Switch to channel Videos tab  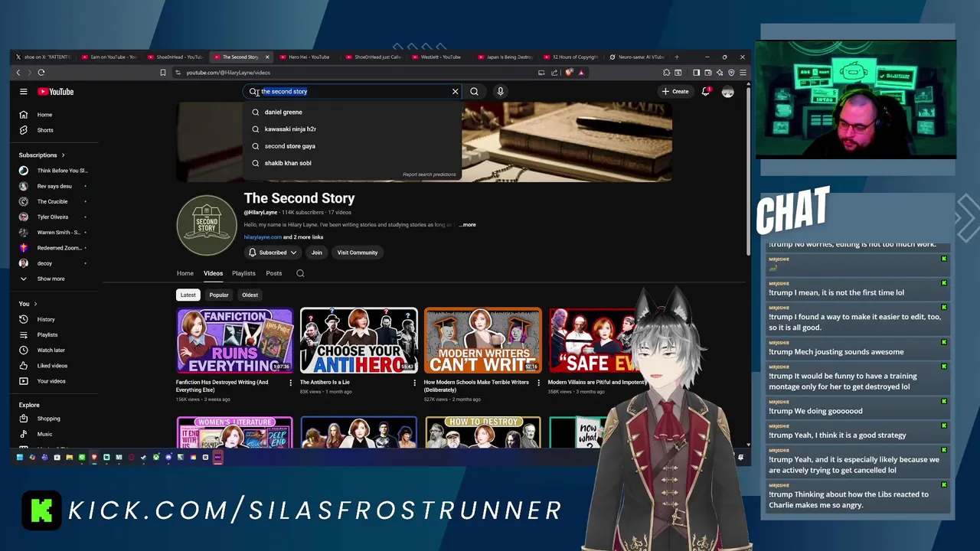point(213,273)
